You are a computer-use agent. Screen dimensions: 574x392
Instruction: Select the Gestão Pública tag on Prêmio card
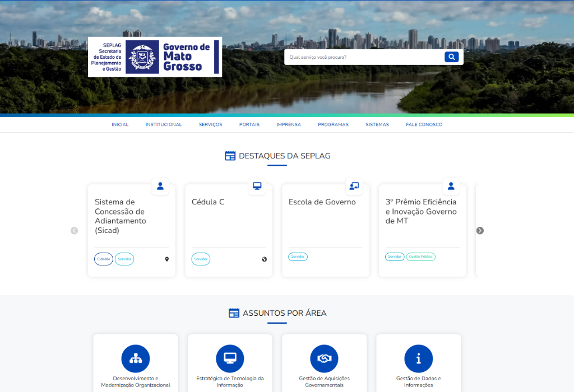[420, 256]
